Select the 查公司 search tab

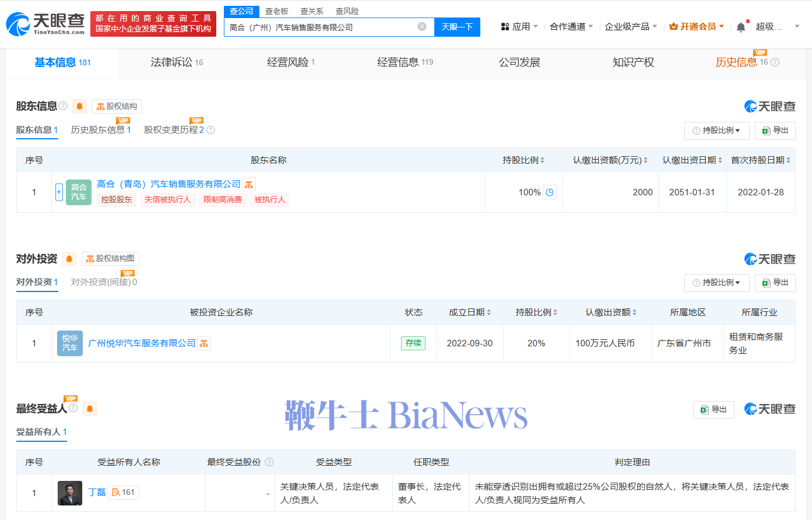[x=241, y=11]
